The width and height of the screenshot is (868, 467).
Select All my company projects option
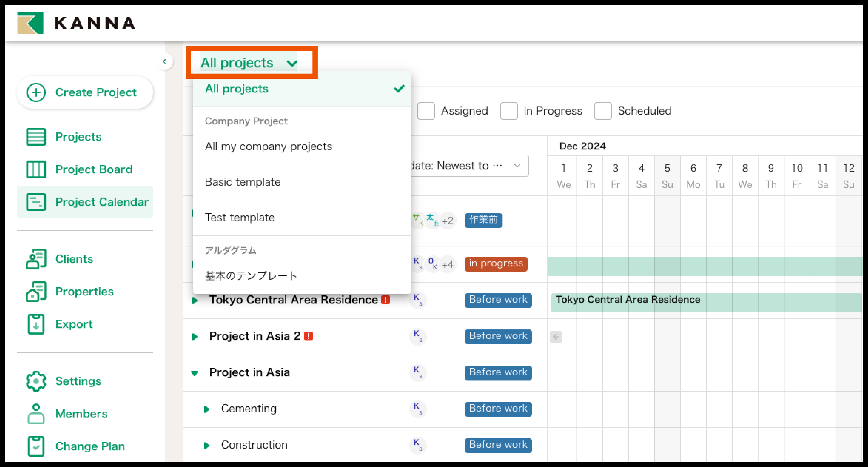click(x=268, y=146)
